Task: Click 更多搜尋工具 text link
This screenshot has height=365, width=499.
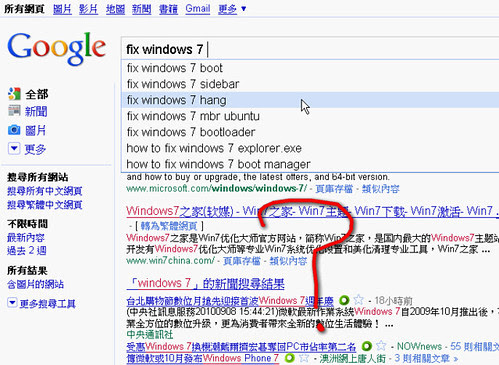Action: coord(48,304)
